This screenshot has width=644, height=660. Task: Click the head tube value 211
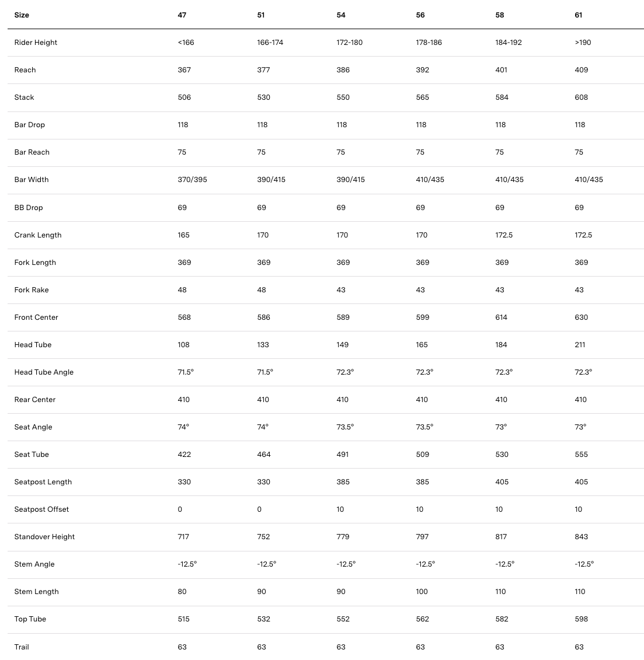tap(580, 345)
